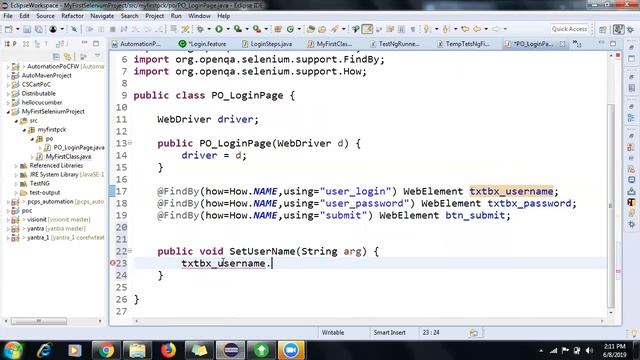The height and width of the screenshot is (360, 640).
Task: Click the volume icon in system tray
Action: (589, 350)
